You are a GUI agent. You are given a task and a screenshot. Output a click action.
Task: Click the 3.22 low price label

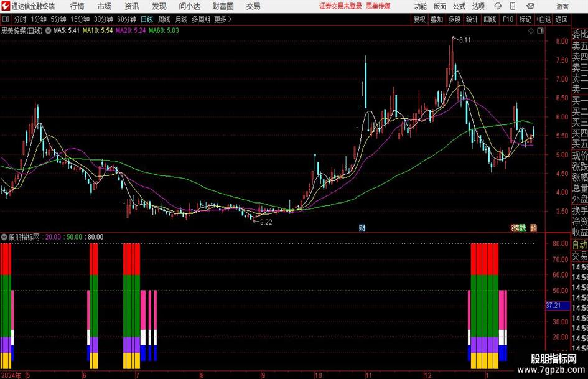[x=266, y=222]
